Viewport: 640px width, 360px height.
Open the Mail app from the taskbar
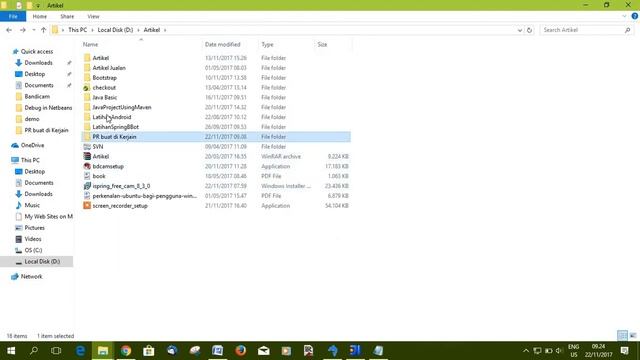tap(264, 351)
